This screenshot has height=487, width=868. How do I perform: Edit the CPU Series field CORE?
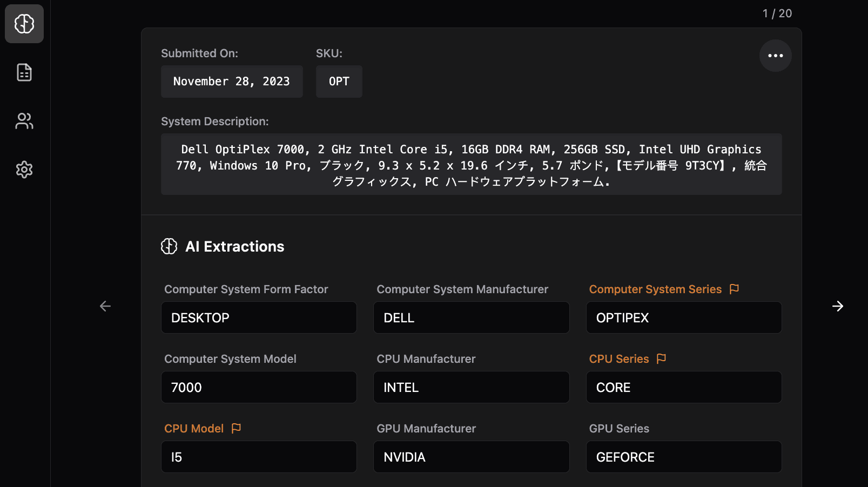pyautogui.click(x=684, y=387)
